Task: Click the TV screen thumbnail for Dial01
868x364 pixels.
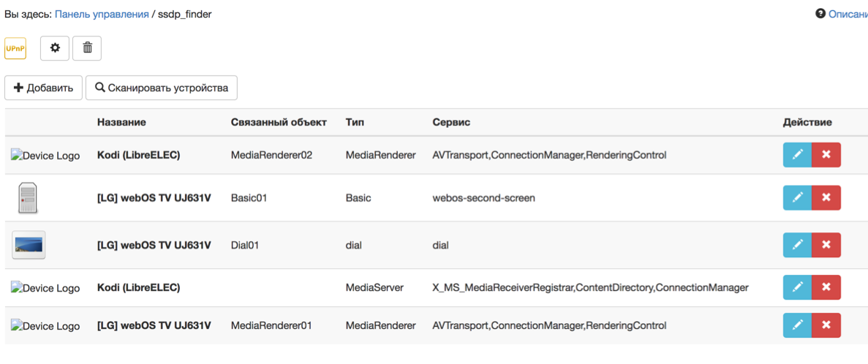Action: coord(29,245)
